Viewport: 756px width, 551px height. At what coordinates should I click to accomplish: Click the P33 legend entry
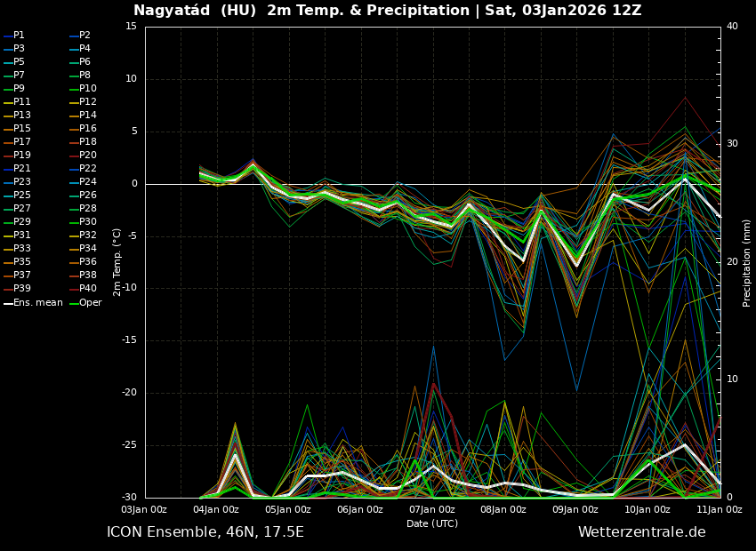point(21,249)
